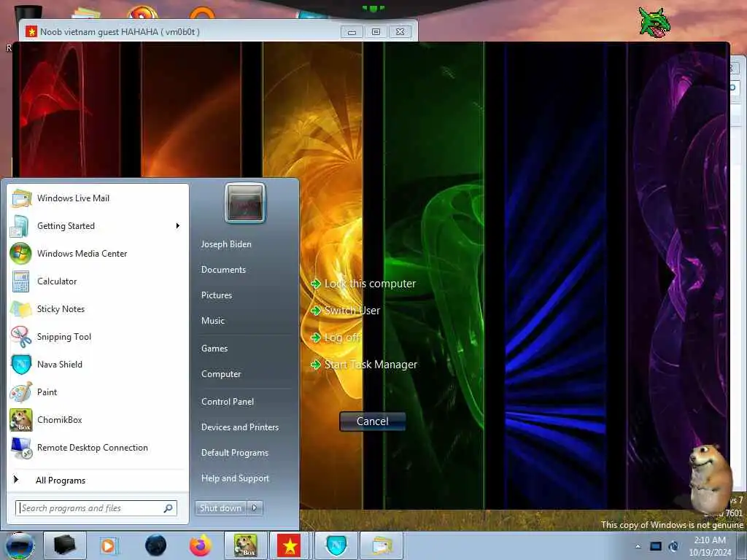Image resolution: width=747 pixels, height=560 pixels.
Task: Click the monitor tray icon
Action: coord(656,546)
